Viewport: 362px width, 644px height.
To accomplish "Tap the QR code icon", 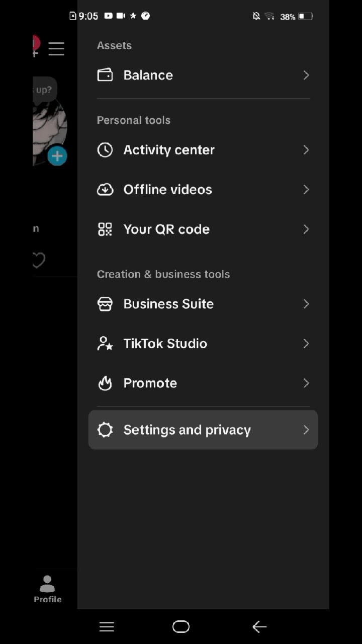I will (105, 229).
